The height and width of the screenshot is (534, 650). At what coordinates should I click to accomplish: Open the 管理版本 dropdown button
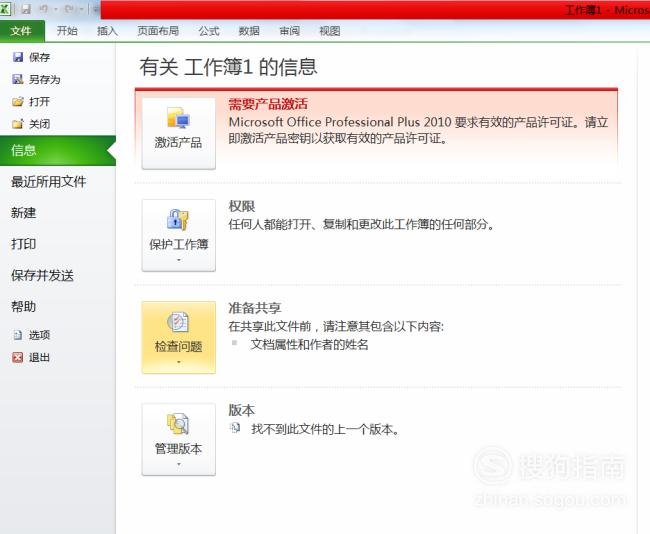pyautogui.click(x=179, y=439)
